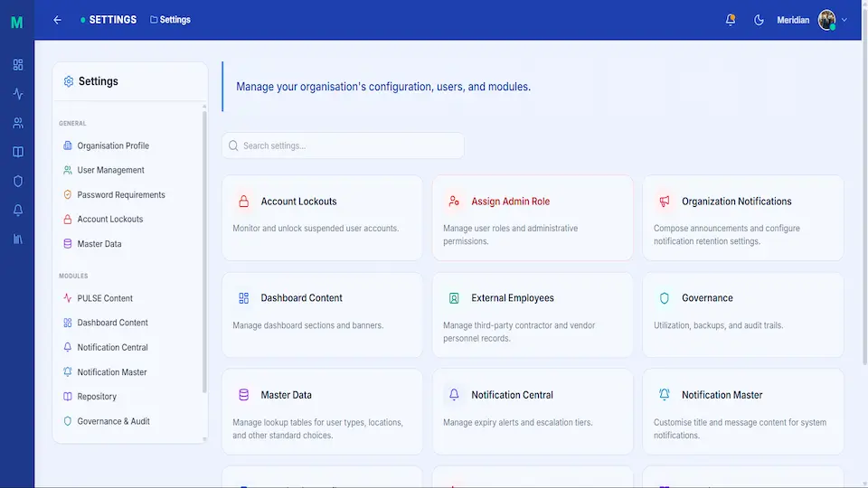Open the pulse activity icon in left rail
This screenshot has width=868, height=488.
(18, 93)
